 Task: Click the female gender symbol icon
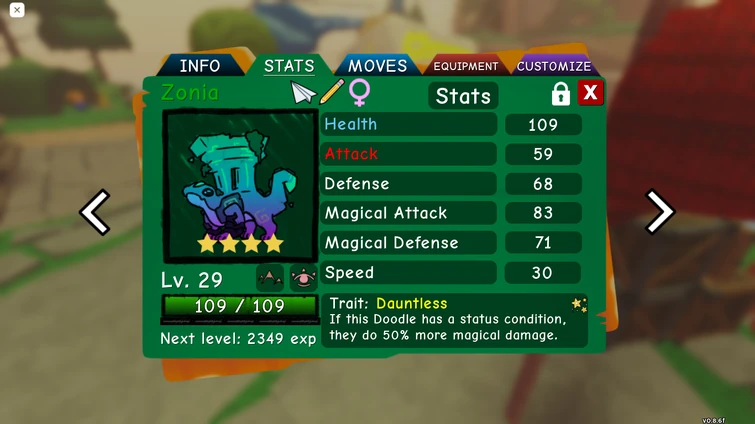coord(360,92)
